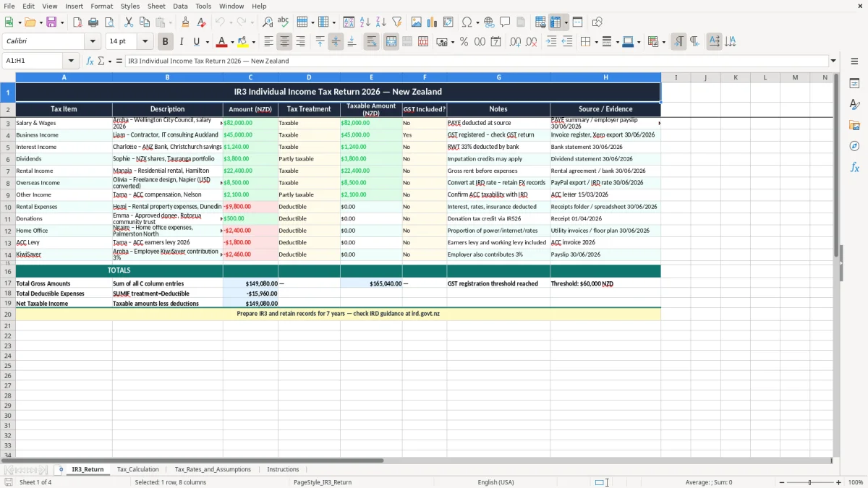The height and width of the screenshot is (488, 868).
Task: Export directly as PDF
Action: pos(77,22)
